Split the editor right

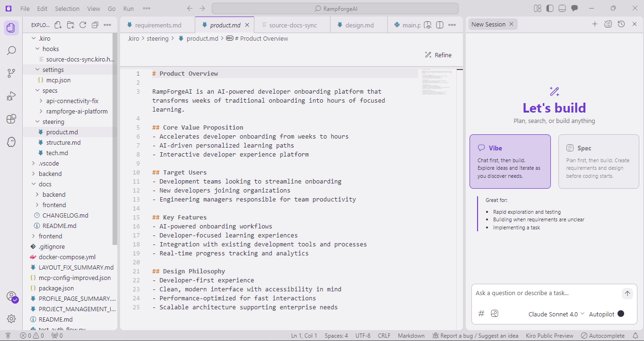click(439, 25)
